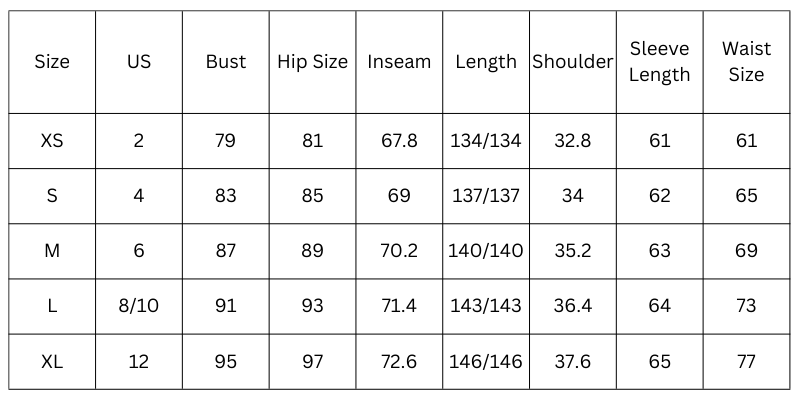Click the 70.2 inseam value
The image size is (800, 400).
click(399, 251)
